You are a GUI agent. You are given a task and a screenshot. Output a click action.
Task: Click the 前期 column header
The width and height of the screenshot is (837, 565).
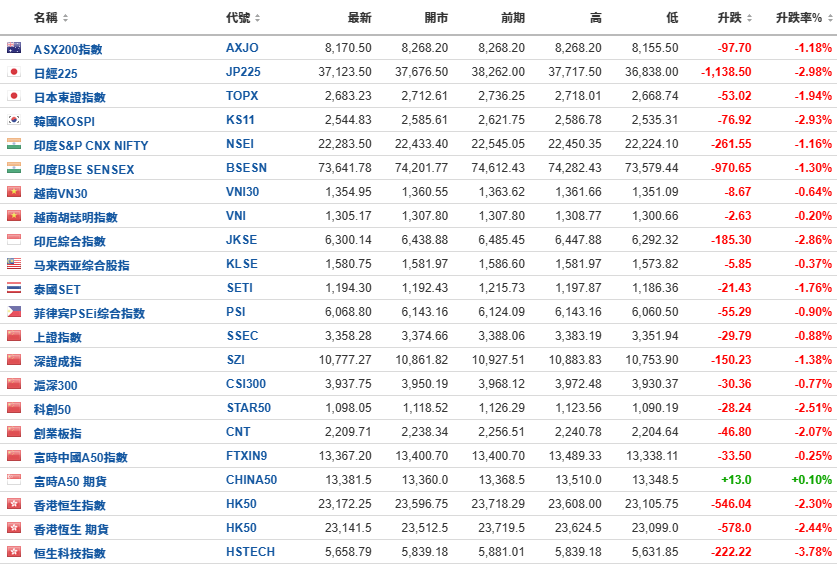pos(513,18)
